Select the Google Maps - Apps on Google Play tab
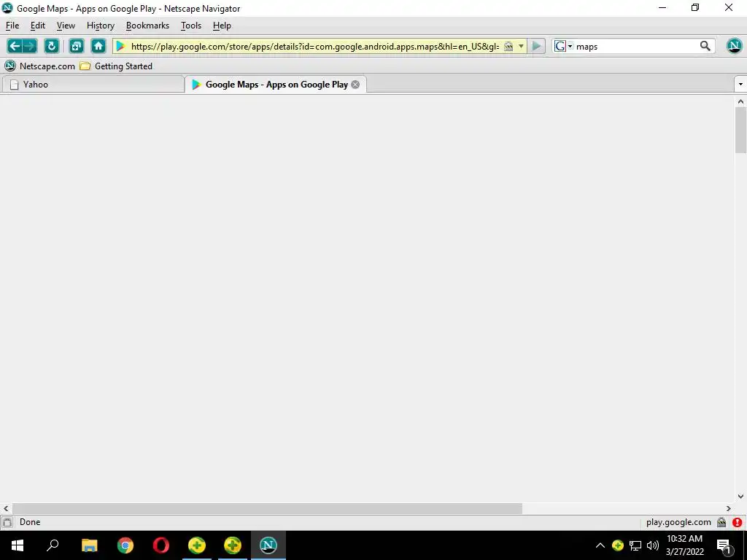Screen dimensions: 747x560 pos(275,85)
